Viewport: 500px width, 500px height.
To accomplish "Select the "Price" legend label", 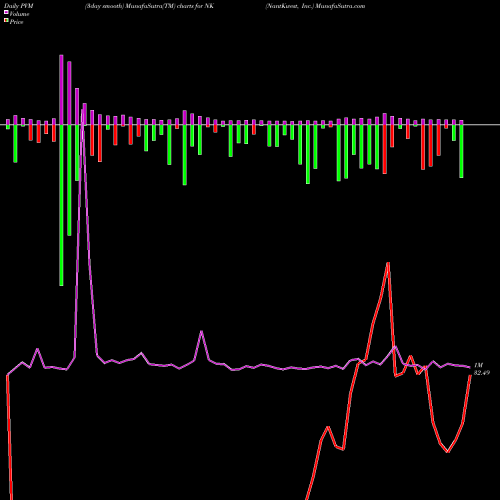I will [16, 22].
